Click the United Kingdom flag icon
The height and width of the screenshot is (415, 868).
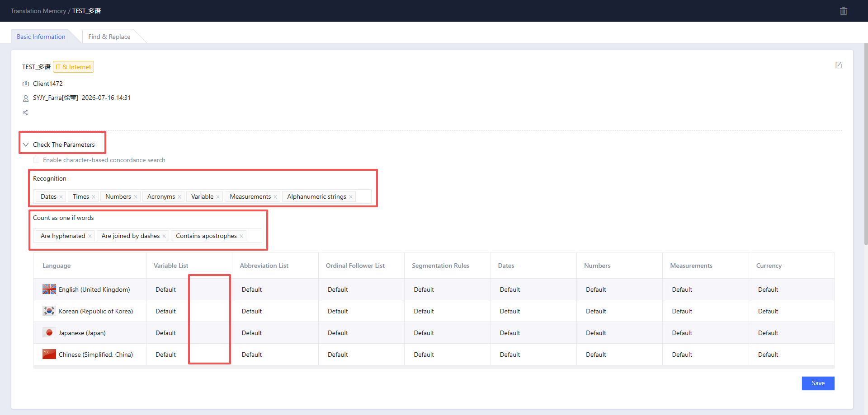(49, 289)
